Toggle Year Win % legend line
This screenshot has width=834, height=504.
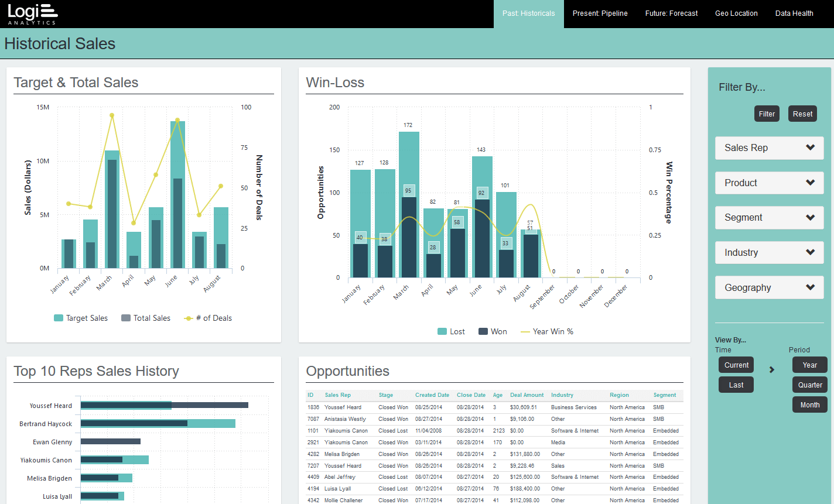[x=524, y=332]
